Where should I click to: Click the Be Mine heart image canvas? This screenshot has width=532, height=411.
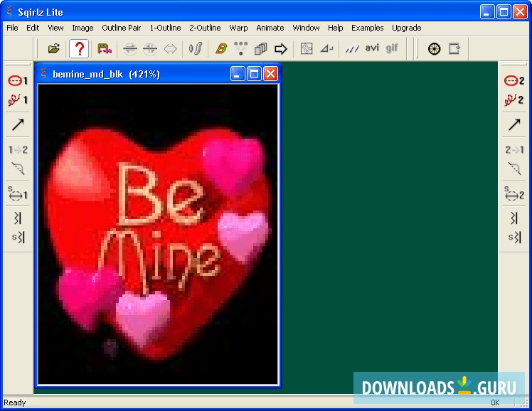(158, 234)
